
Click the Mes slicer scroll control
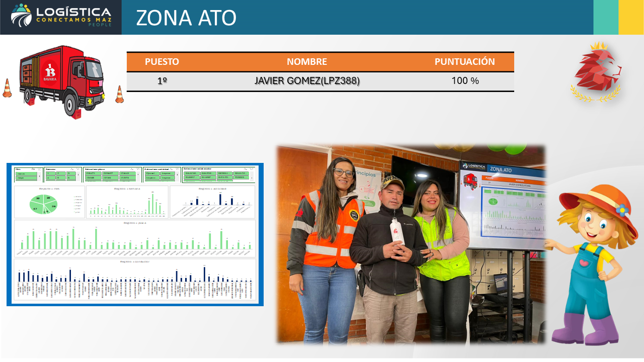pos(40,176)
